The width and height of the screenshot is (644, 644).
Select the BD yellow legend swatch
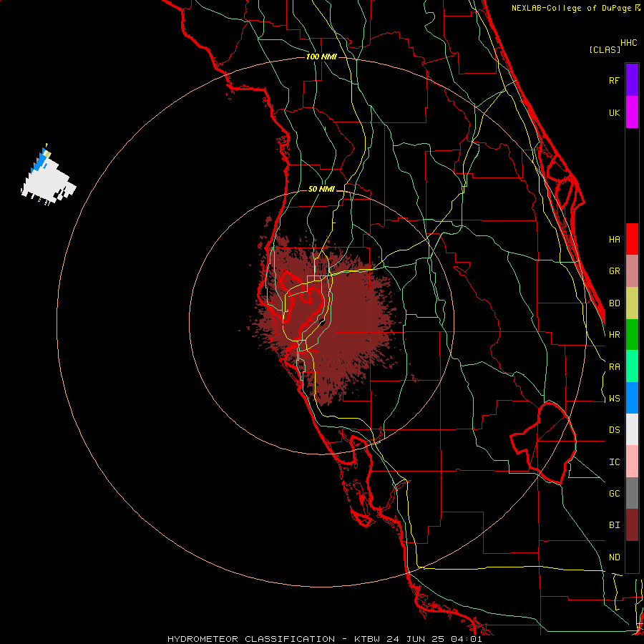tap(632, 303)
